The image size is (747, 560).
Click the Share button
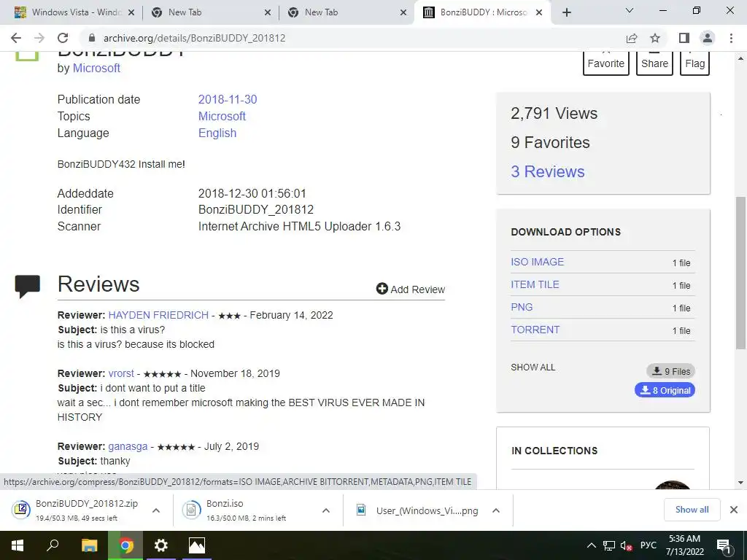click(x=654, y=63)
